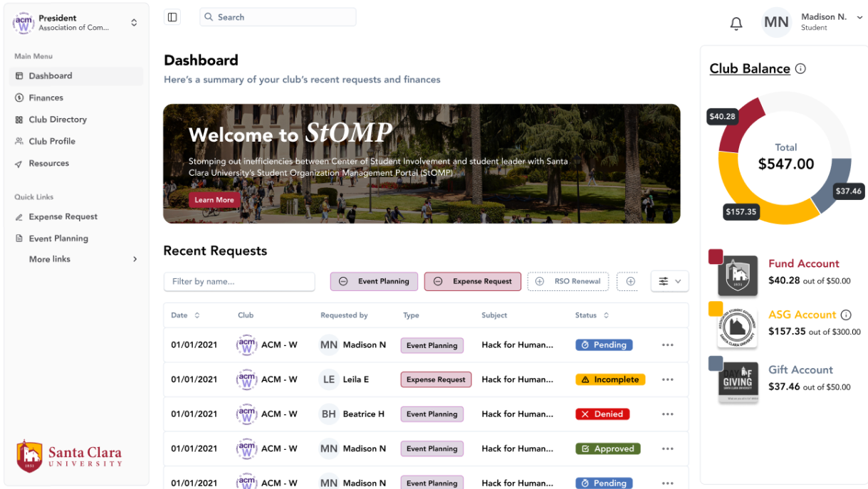
Task: Click the Santa Clara University logo
Action: tap(69, 456)
